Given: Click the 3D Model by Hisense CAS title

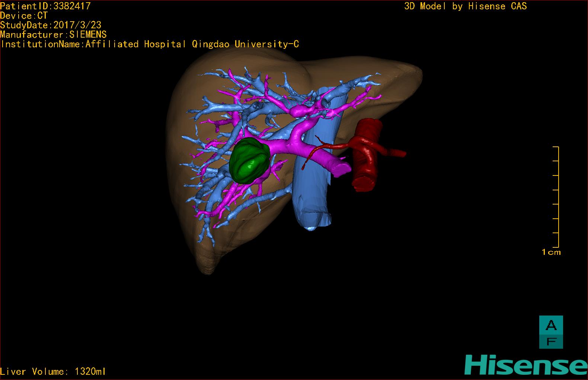Looking at the screenshot, I should click(465, 6).
